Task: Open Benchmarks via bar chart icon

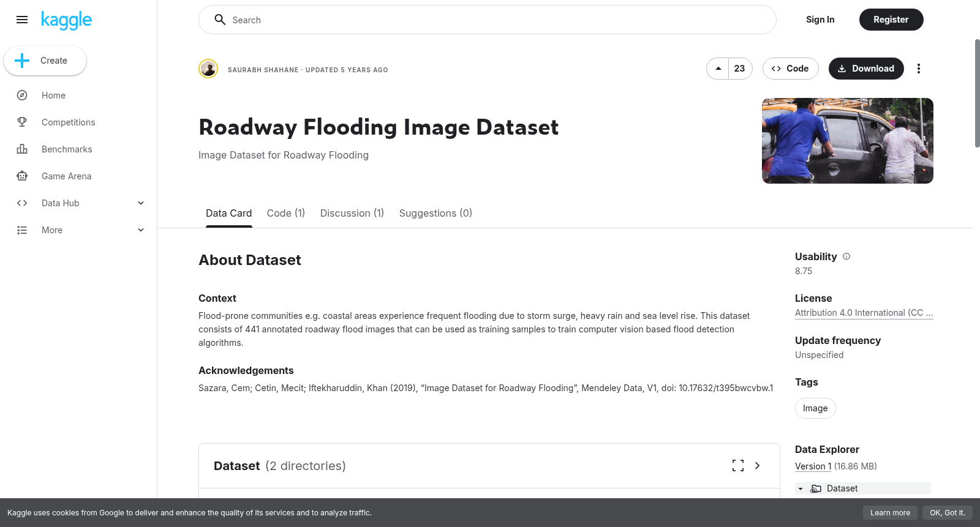Action: click(22, 149)
